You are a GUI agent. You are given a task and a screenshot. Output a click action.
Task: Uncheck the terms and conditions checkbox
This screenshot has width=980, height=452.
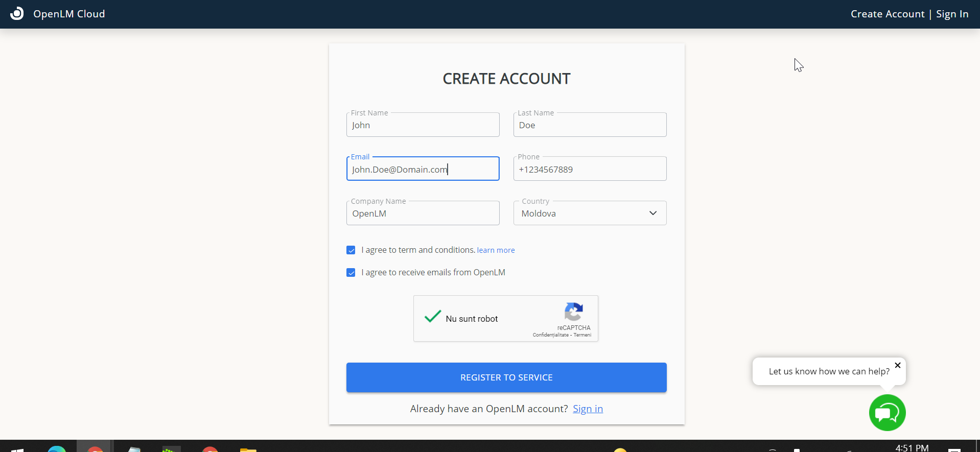(351, 250)
